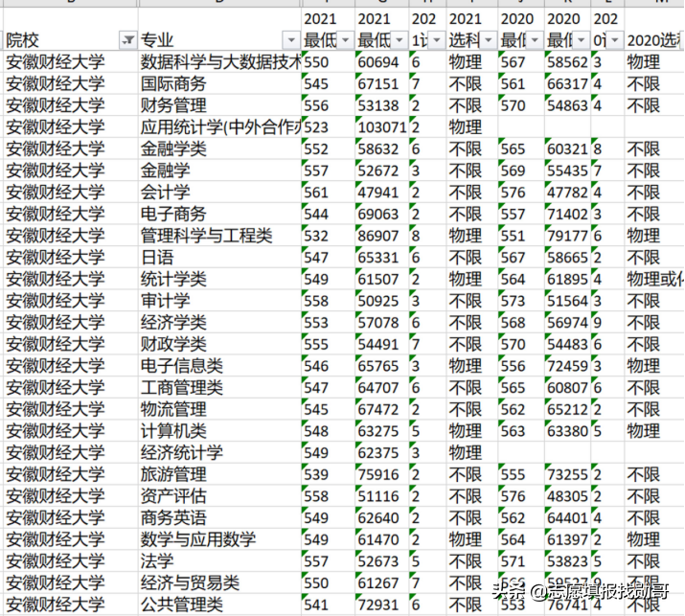The width and height of the screenshot is (685, 616).
Task: Select 安徽财经大学 cell in 法学 row
Action: (71, 561)
